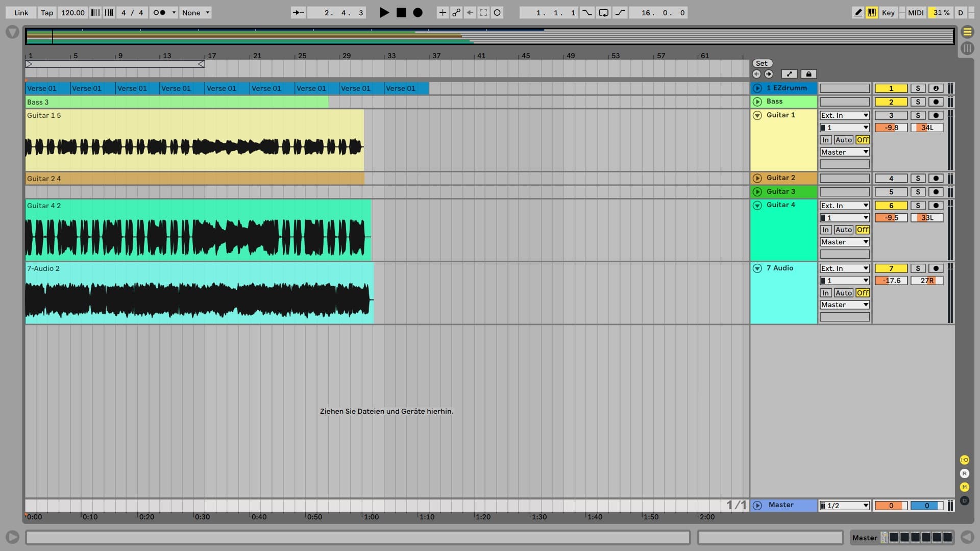Select the Guitar 4 2 audio clip
Viewport: 980px width, 551px height.
pos(198,231)
